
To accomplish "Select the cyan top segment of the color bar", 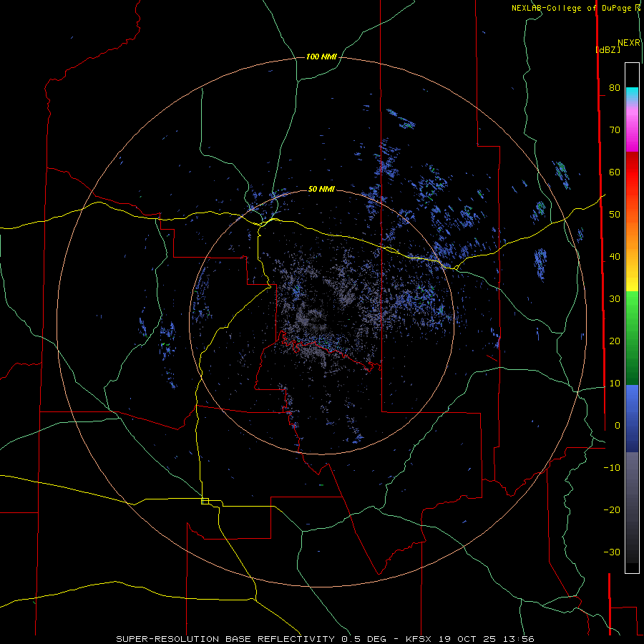I will point(632,94).
